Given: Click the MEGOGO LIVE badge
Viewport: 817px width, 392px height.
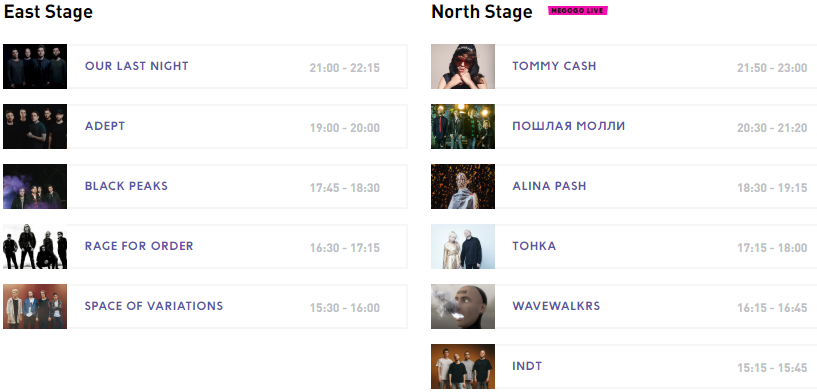Looking at the screenshot, I should pyautogui.click(x=578, y=10).
